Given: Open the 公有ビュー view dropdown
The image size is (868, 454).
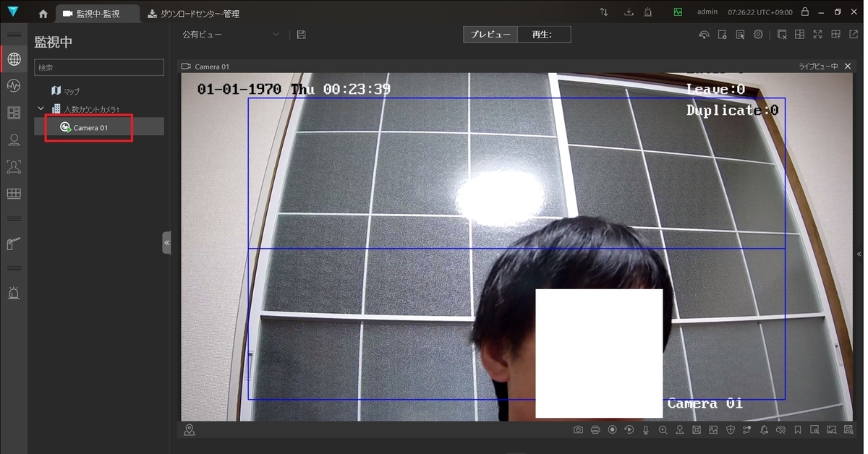Looking at the screenshot, I should pos(230,34).
